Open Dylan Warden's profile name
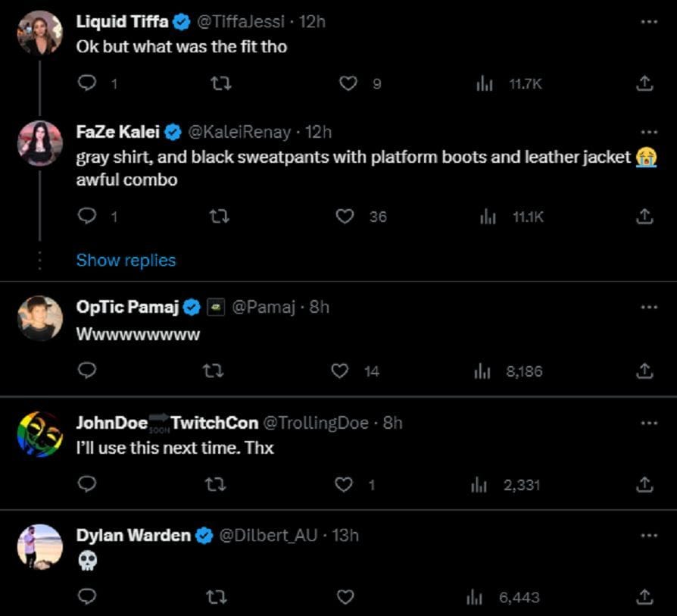The height and width of the screenshot is (616, 677). (133, 535)
